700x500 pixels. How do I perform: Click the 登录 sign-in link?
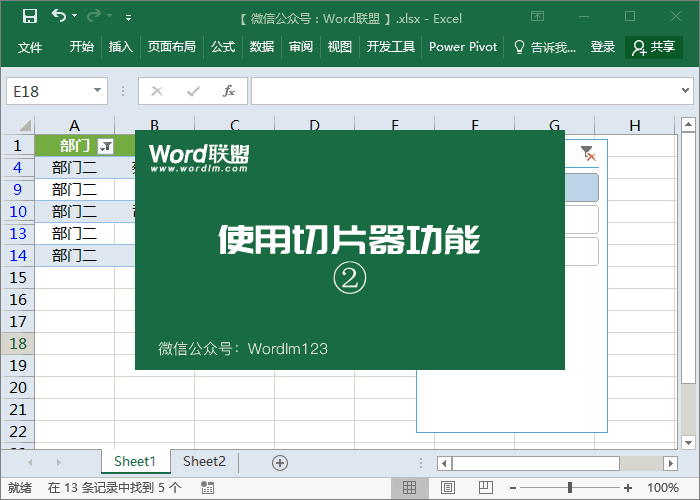[603, 47]
